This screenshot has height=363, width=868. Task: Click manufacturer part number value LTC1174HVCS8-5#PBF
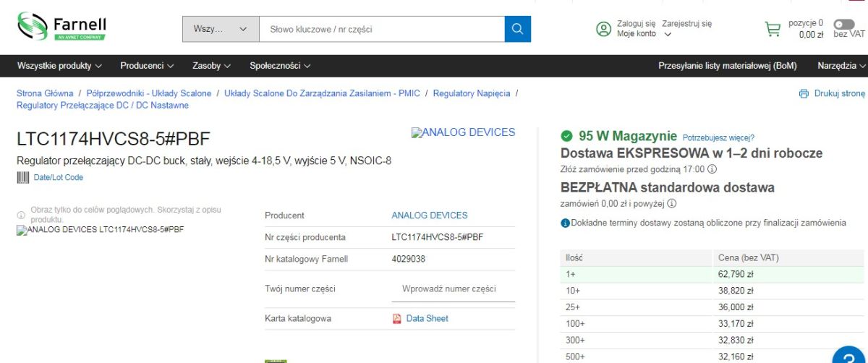tap(438, 237)
